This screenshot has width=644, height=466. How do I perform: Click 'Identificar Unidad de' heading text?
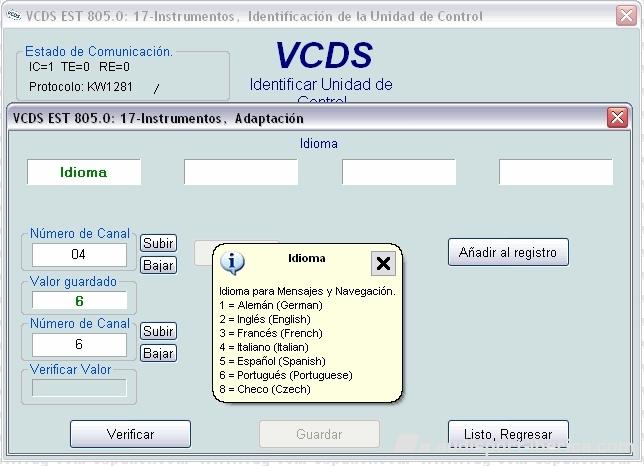click(321, 85)
